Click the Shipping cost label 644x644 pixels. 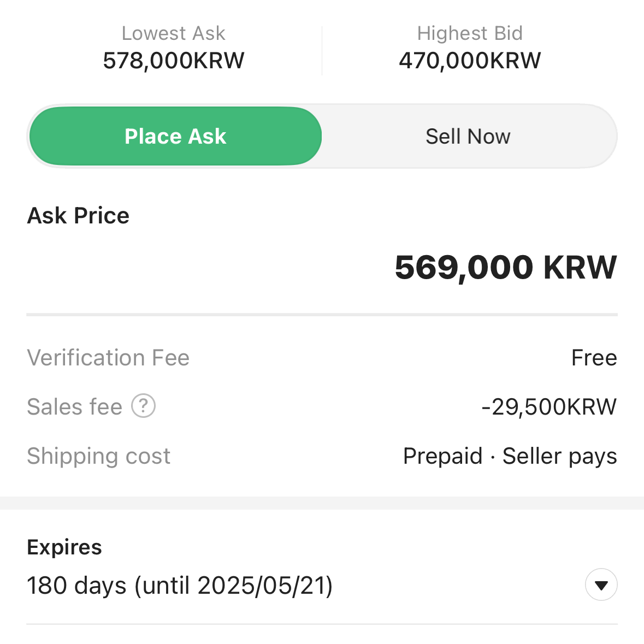[98, 456]
